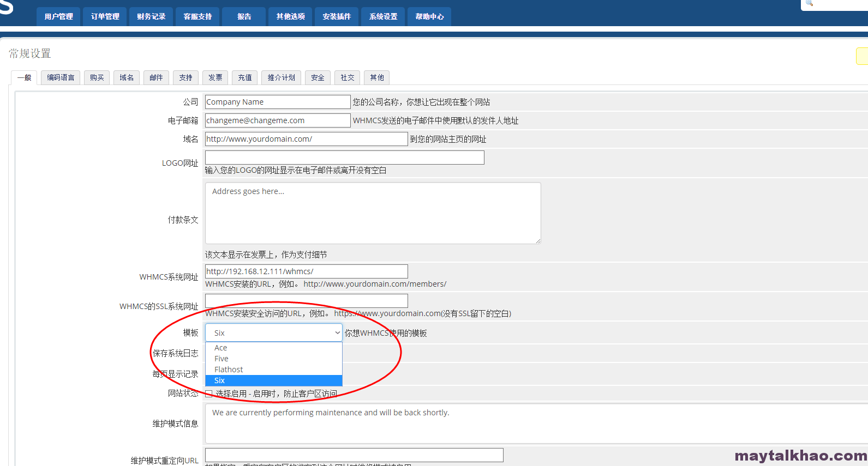The image size is (868, 466).
Task: Select Flathost from template list
Action: tap(274, 370)
